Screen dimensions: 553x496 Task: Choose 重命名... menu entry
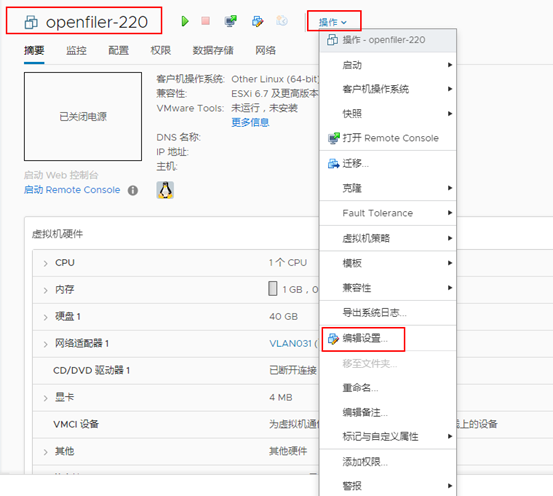pyautogui.click(x=388, y=388)
